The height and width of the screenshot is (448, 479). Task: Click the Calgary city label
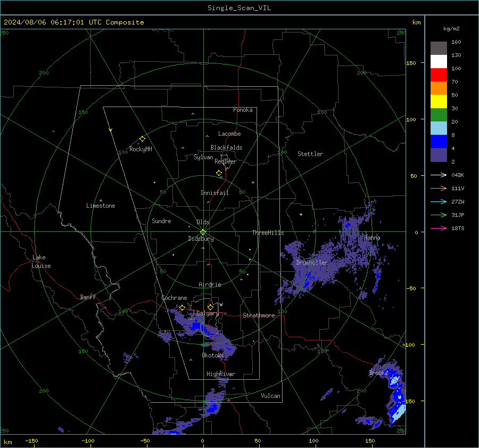(x=208, y=313)
